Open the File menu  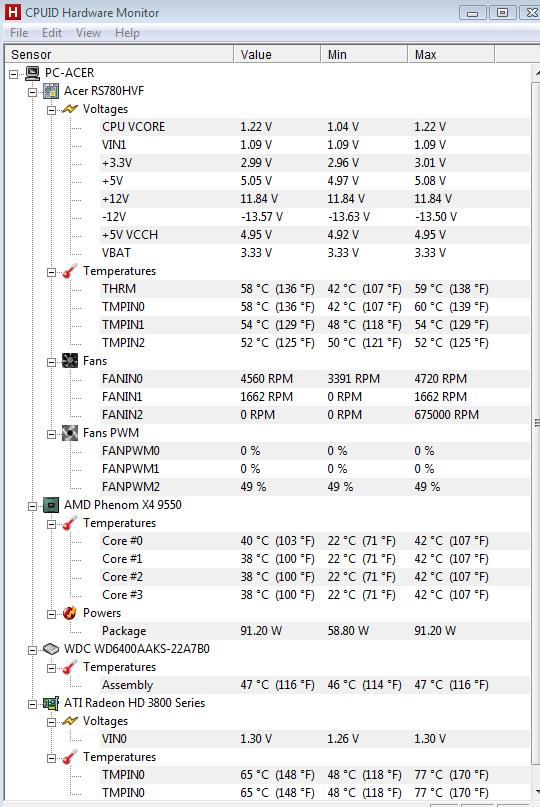coord(19,33)
